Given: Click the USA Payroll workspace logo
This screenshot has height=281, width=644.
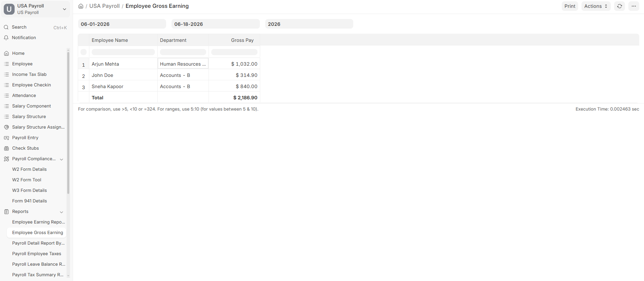Looking at the screenshot, I should 9,9.
